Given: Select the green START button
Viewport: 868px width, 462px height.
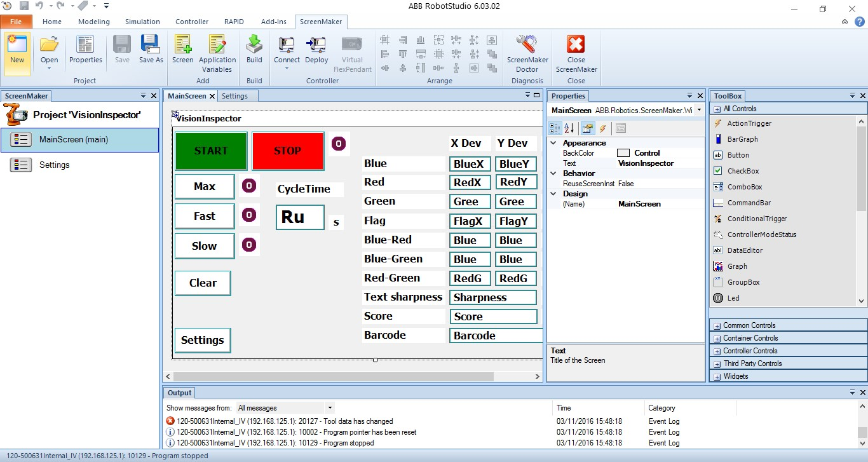Looking at the screenshot, I should pos(211,151).
